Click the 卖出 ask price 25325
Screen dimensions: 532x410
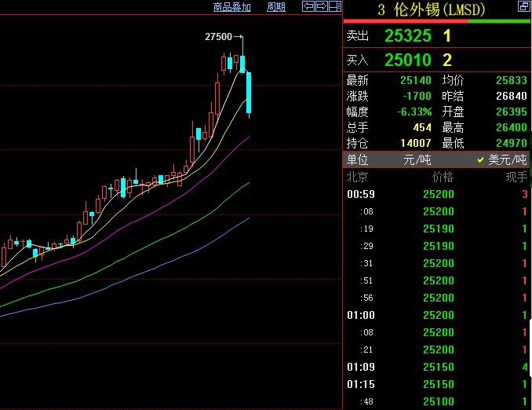(408, 35)
